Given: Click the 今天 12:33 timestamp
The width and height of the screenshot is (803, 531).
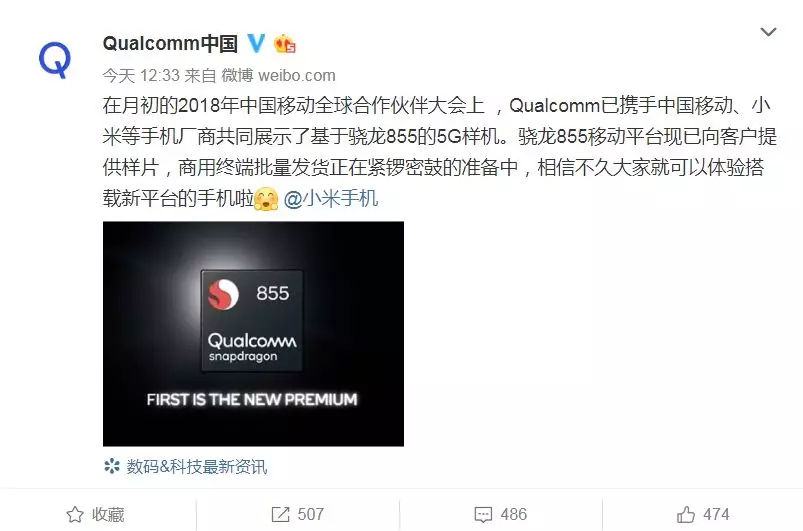Looking at the screenshot, I should (x=141, y=76).
